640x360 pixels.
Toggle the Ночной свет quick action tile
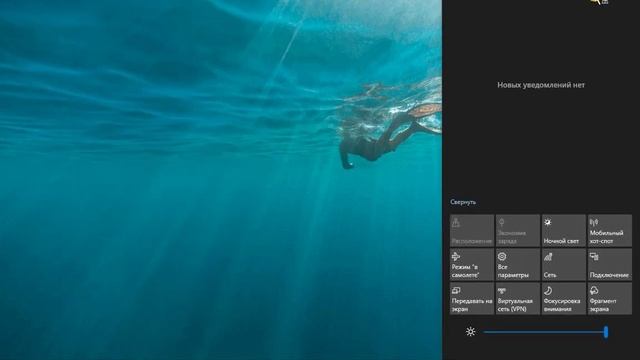(x=563, y=231)
